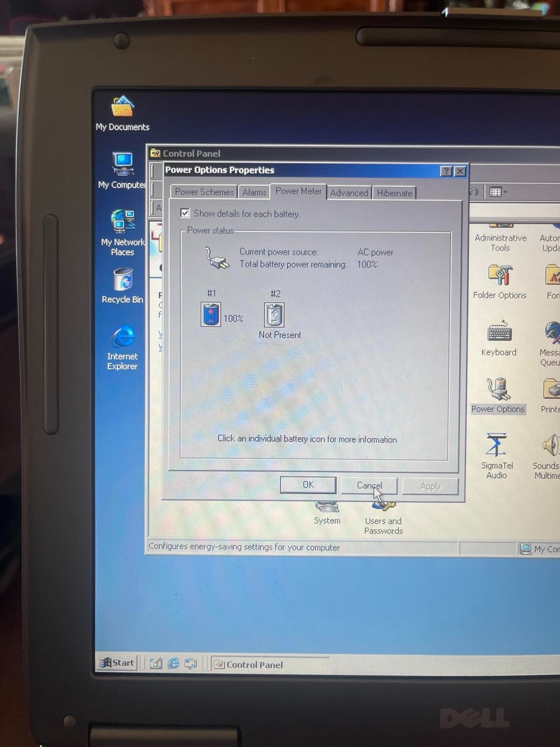Click the help question mark button
This screenshot has height=747, width=560.
tap(446, 171)
